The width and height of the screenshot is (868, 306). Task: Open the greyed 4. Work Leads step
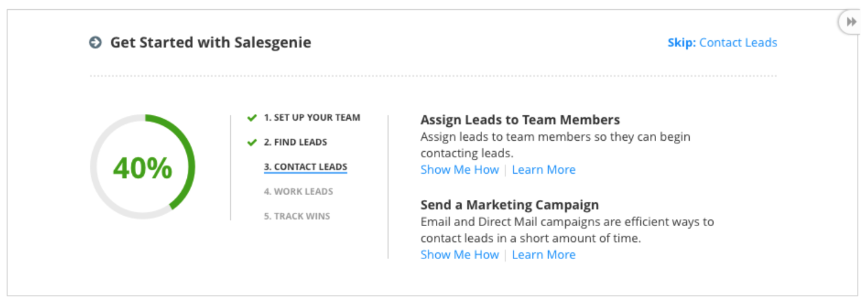click(298, 191)
